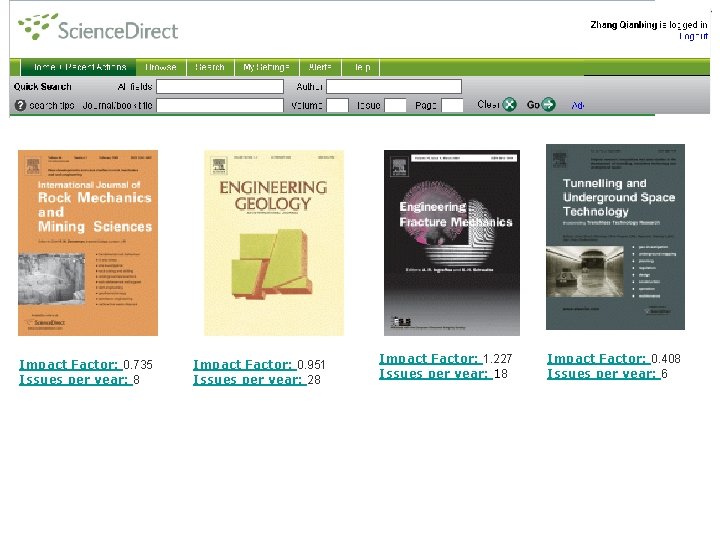Switch to the Search tab
The height and width of the screenshot is (540, 720).
pyautogui.click(x=210, y=67)
